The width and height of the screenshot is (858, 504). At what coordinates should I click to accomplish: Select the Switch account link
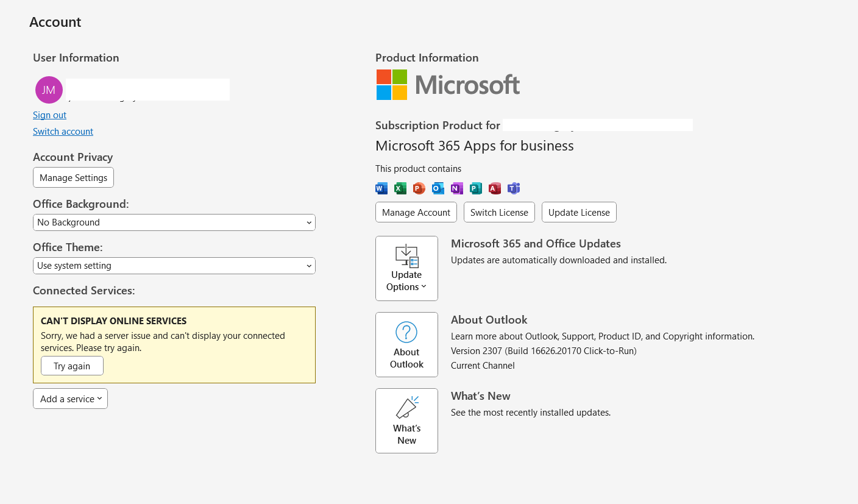click(x=63, y=131)
